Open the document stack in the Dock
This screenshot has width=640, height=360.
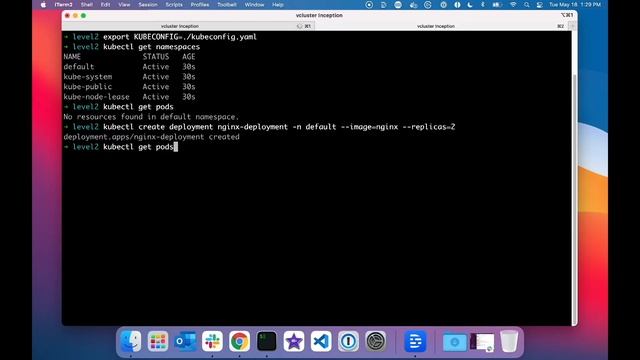pos(482,342)
